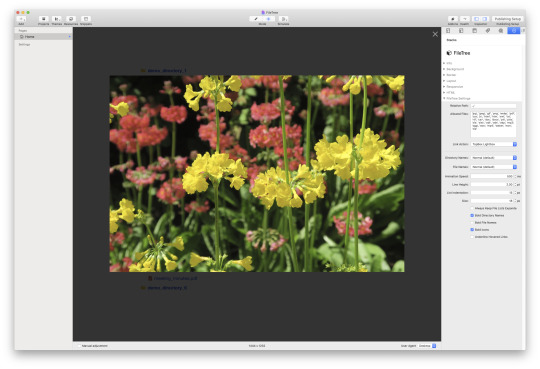Open the Directory Names dropdown
This screenshot has height=369, width=540.
494,157
